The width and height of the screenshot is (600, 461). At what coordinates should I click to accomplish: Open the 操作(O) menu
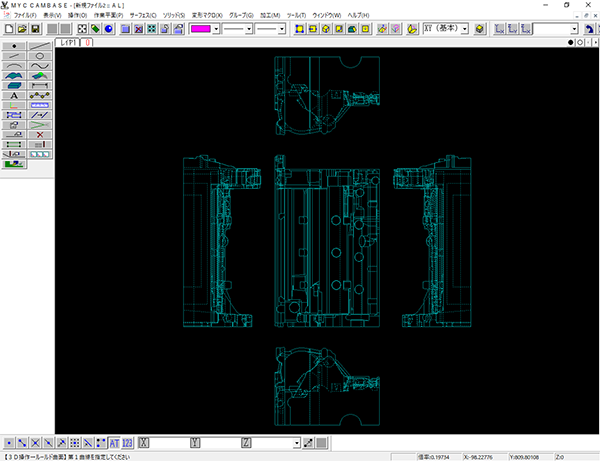(x=77, y=15)
